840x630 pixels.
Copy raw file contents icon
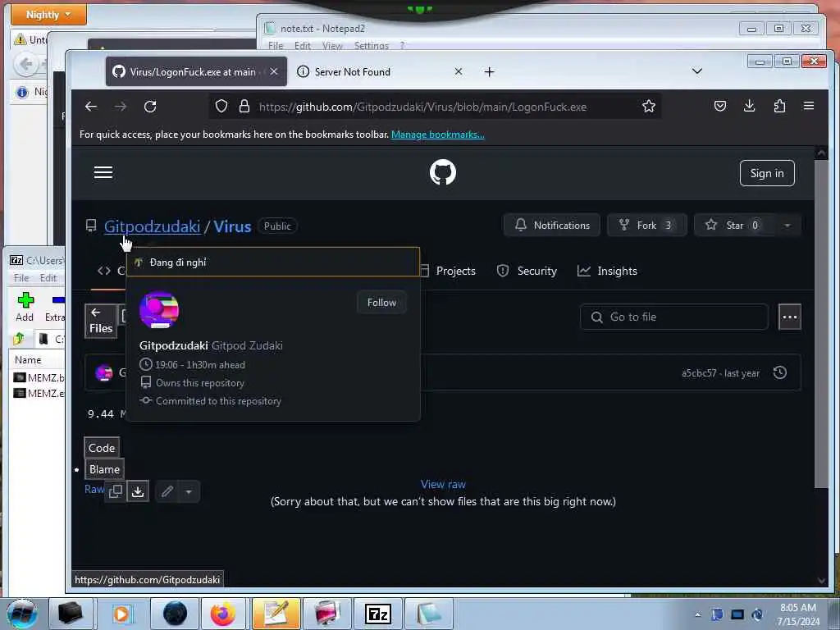[x=115, y=491]
